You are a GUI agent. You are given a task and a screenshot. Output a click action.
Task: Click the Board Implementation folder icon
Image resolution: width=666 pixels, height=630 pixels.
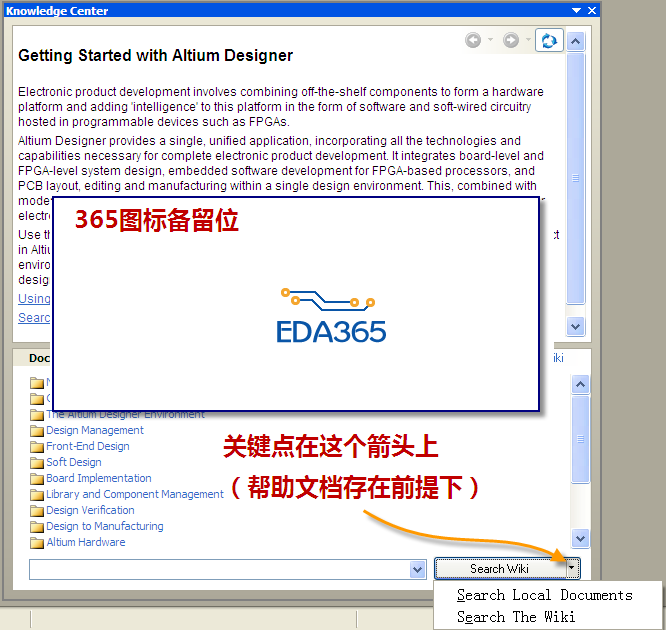click(37, 479)
